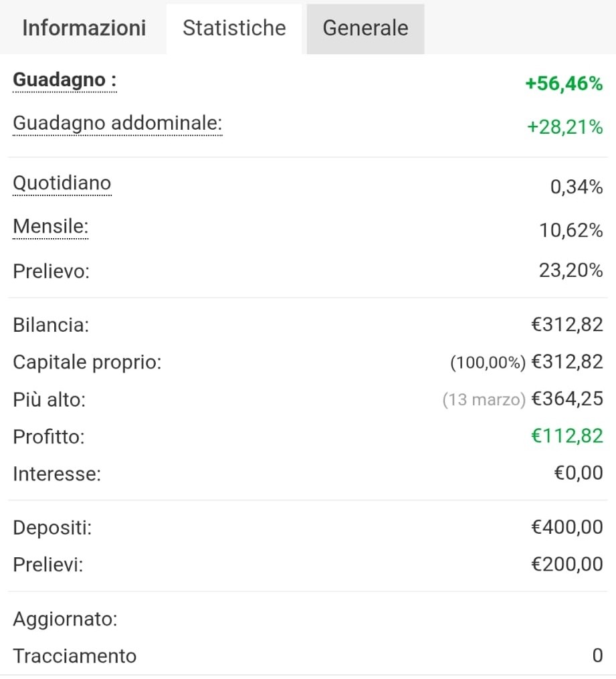This screenshot has width=616, height=679.
Task: Click the Mensile label
Action: pyautogui.click(x=51, y=227)
